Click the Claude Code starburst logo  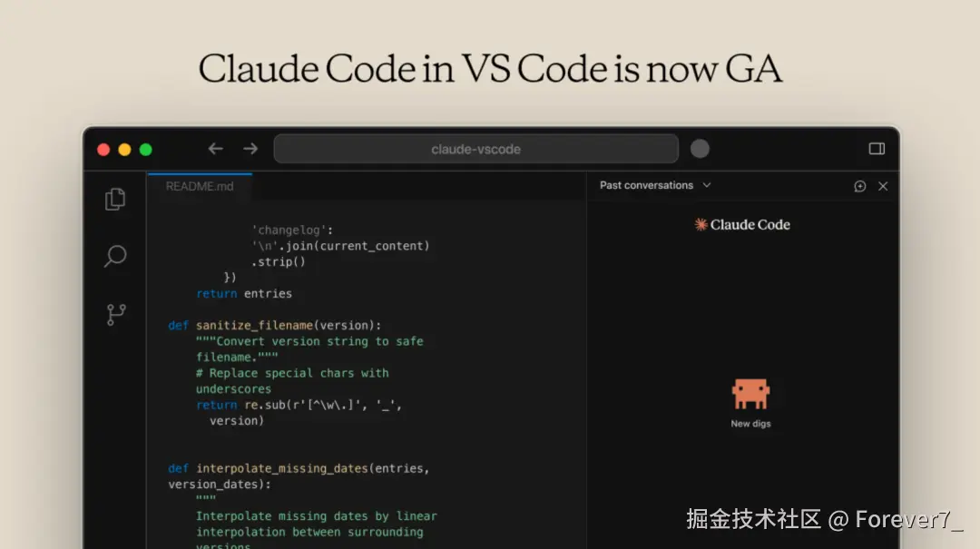(x=701, y=224)
